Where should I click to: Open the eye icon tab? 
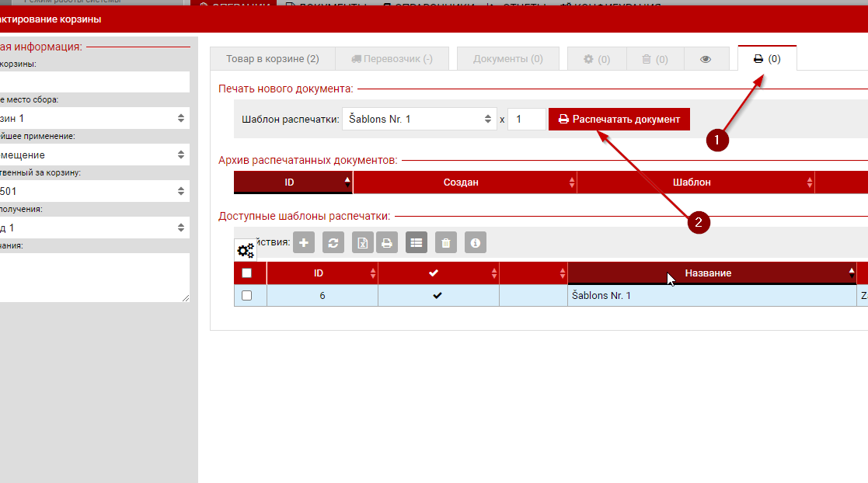[x=706, y=59]
